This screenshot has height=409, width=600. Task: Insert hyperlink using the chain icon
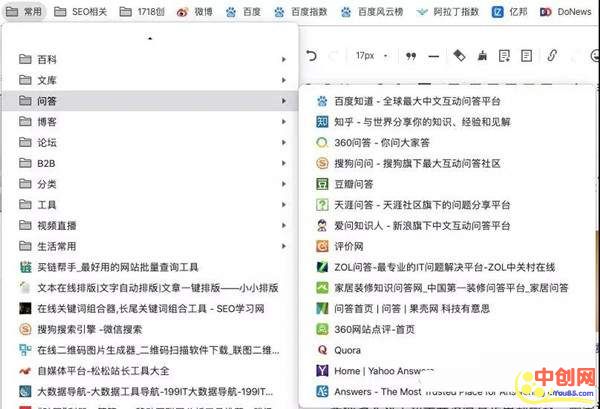[550, 56]
